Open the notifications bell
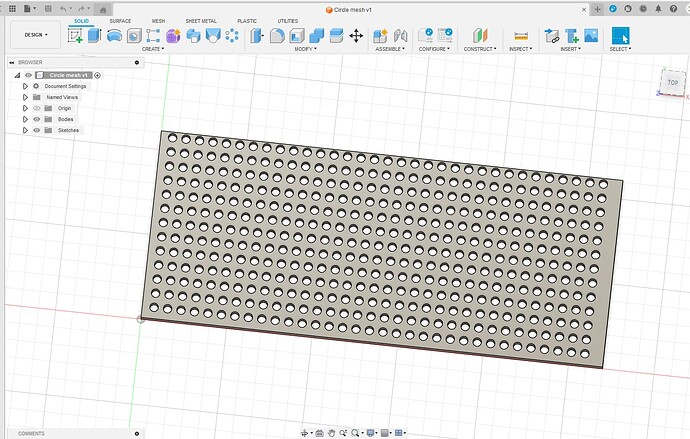Viewport: 690px width, 439px height. [658, 9]
